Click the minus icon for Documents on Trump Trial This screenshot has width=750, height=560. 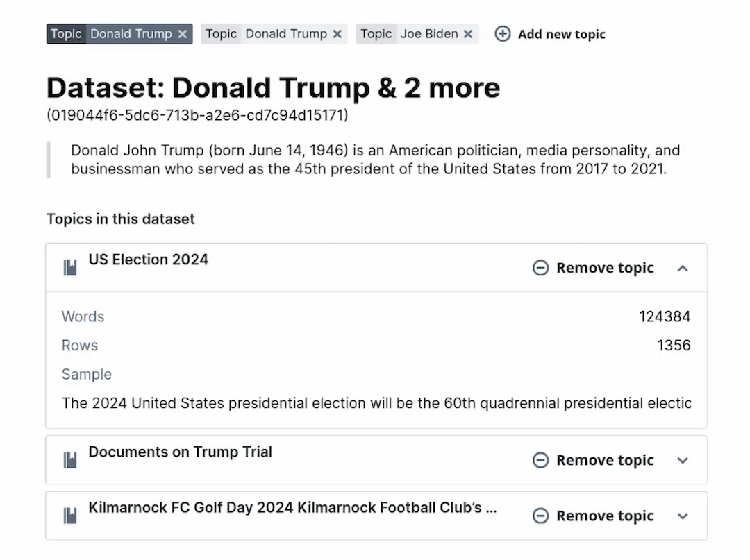click(540, 460)
